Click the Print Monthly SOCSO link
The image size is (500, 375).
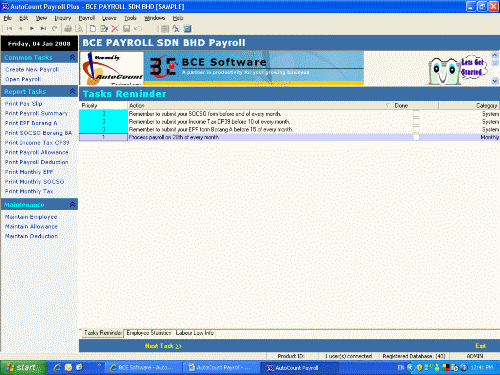(34, 182)
